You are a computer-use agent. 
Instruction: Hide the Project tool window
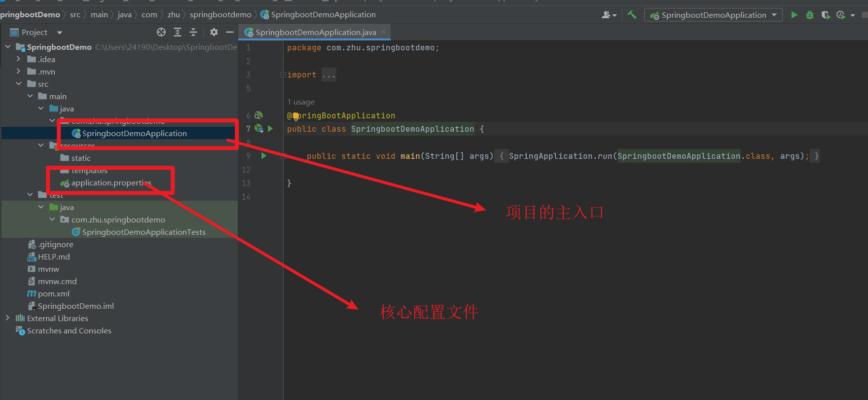(x=230, y=32)
